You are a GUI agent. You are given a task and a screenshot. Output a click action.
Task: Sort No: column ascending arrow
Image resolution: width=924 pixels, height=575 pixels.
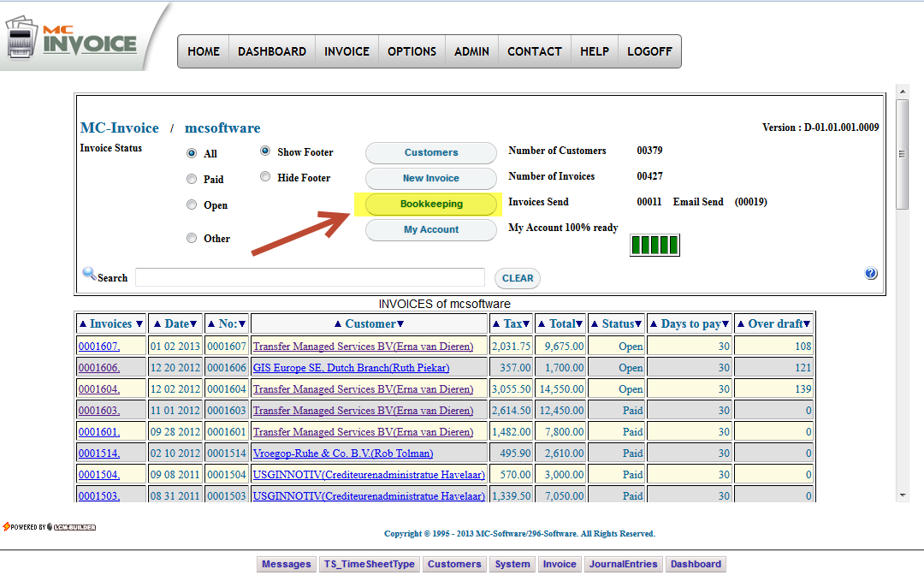pos(211,324)
